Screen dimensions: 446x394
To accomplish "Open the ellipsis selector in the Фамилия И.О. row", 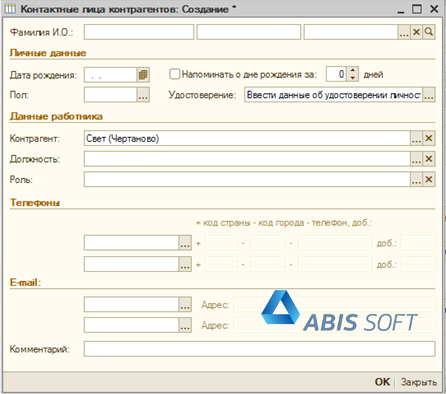I will pos(404,32).
